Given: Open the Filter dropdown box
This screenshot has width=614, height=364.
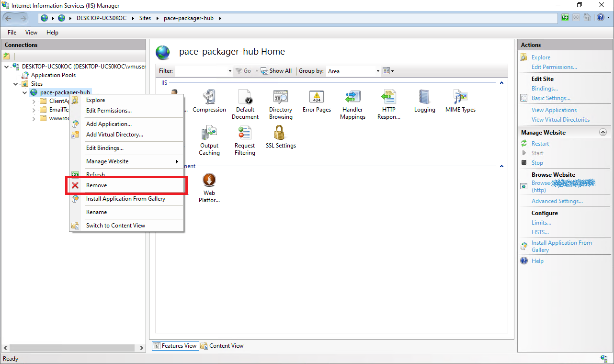Looking at the screenshot, I should click(x=204, y=71).
